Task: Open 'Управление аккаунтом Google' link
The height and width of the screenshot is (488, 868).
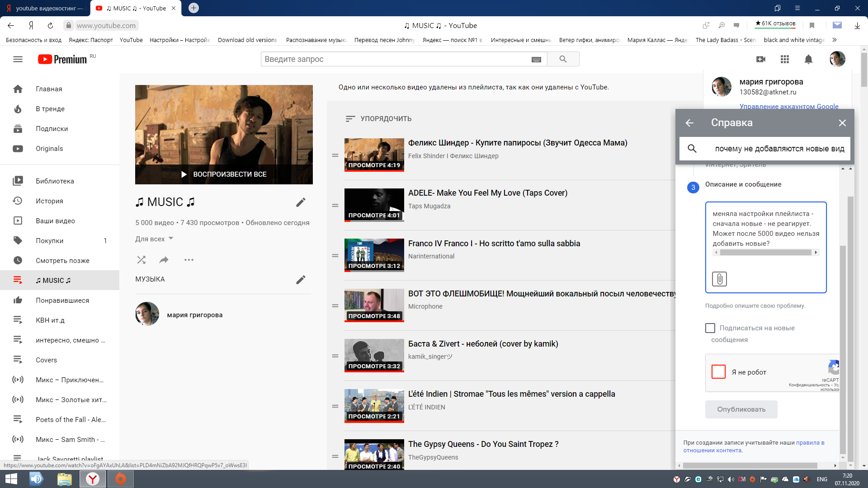Action: (789, 106)
